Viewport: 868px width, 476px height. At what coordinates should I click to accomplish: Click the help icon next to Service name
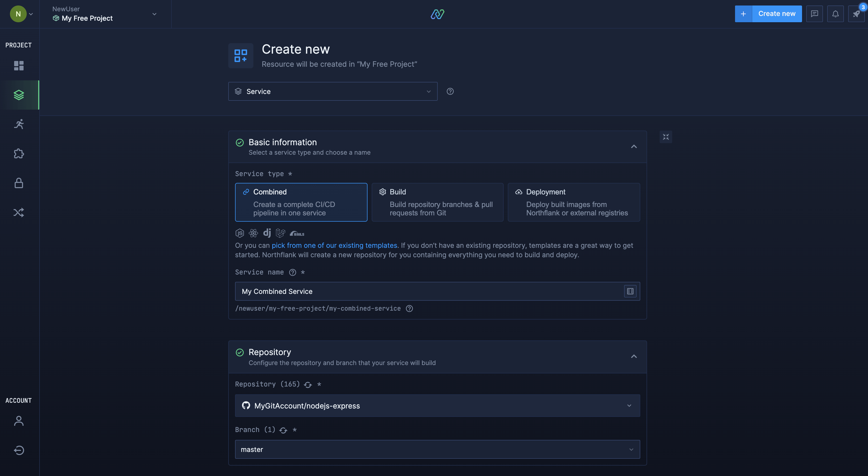pyautogui.click(x=292, y=272)
